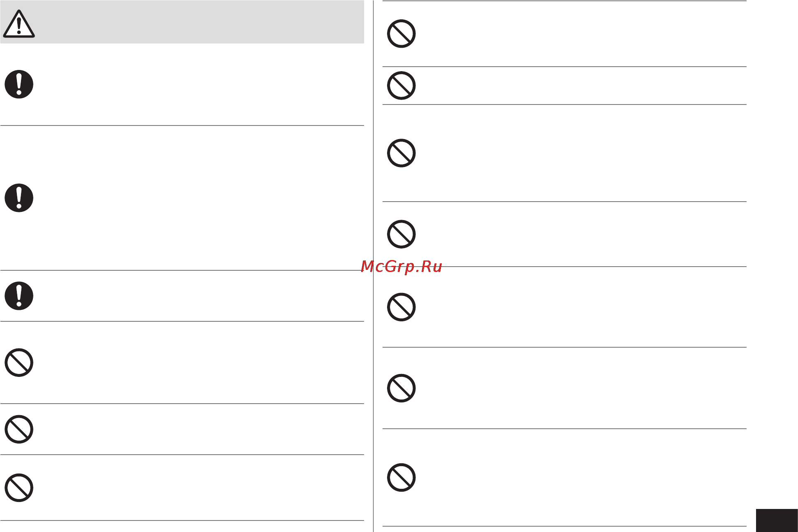Click the separator line beneath first exclamation section

(182, 125)
